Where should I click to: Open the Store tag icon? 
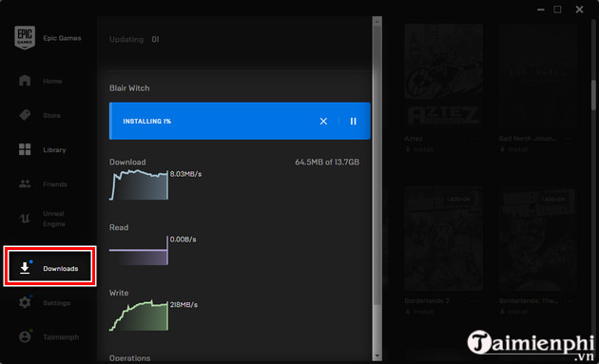click(x=25, y=115)
